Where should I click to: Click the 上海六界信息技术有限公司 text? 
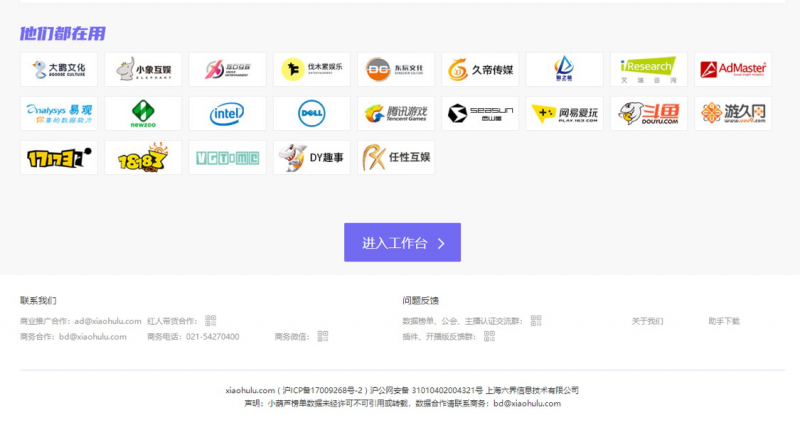click(x=532, y=390)
